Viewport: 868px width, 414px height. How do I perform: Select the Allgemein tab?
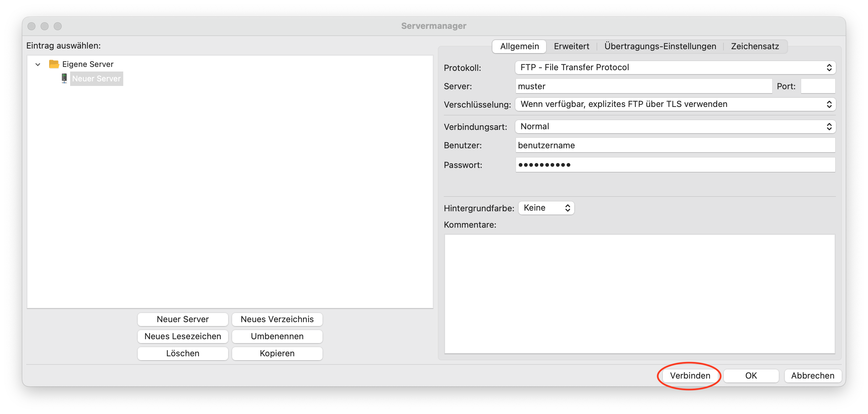coord(519,46)
